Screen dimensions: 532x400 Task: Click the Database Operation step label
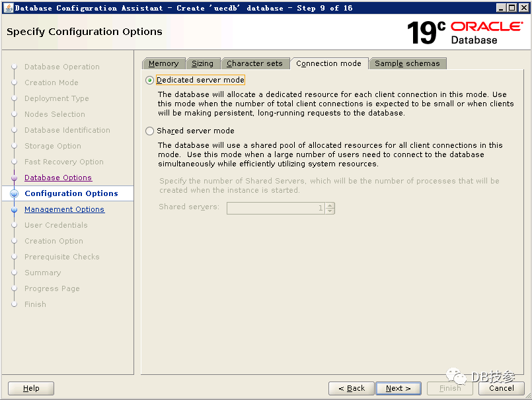click(x=62, y=67)
